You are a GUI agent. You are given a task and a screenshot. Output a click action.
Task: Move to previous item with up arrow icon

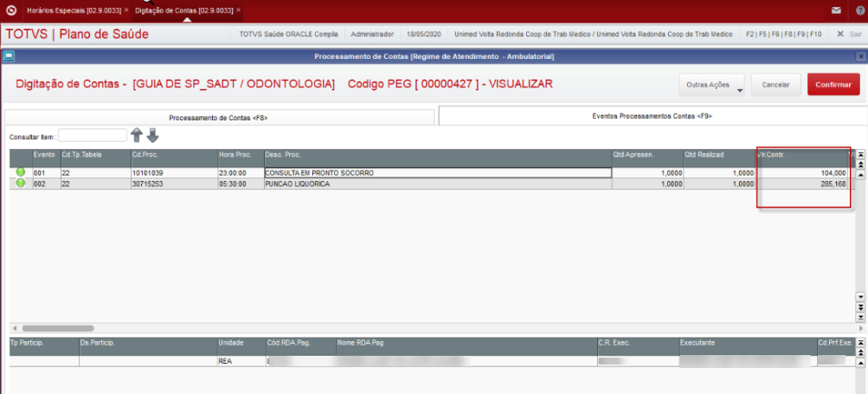137,135
